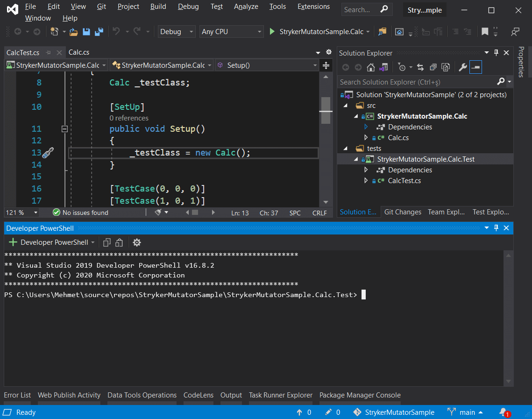Toggle Show All Files in Solution Explorer
The height and width of the screenshot is (419, 532).
446,67
